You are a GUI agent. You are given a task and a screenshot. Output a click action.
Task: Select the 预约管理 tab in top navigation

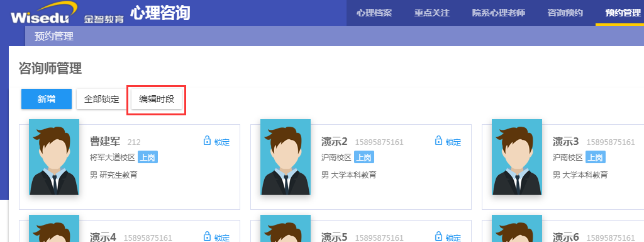(x=623, y=13)
